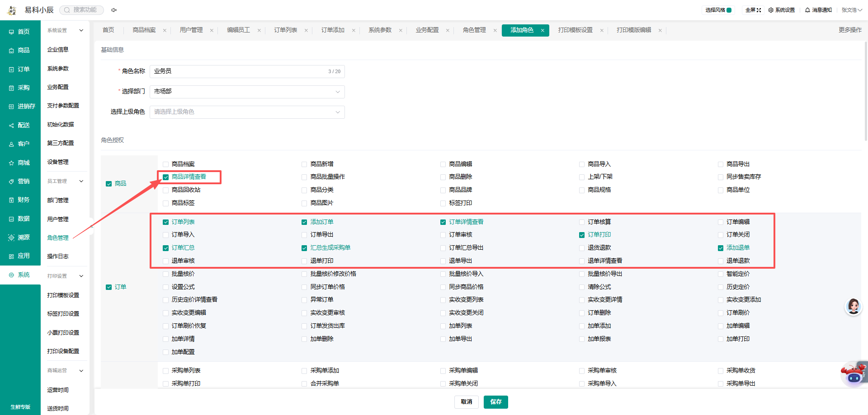The height and width of the screenshot is (415, 868).
Task: Open the 张文浩 user menu
Action: point(852,10)
